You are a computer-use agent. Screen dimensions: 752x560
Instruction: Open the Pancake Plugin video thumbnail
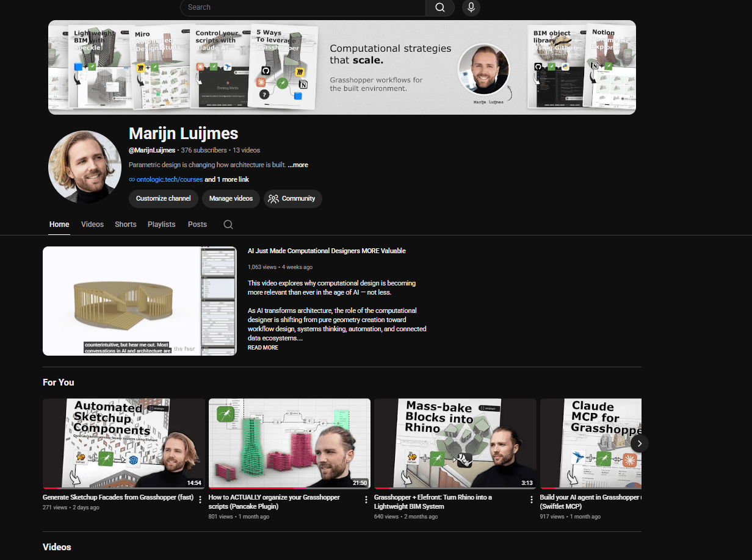click(x=289, y=443)
